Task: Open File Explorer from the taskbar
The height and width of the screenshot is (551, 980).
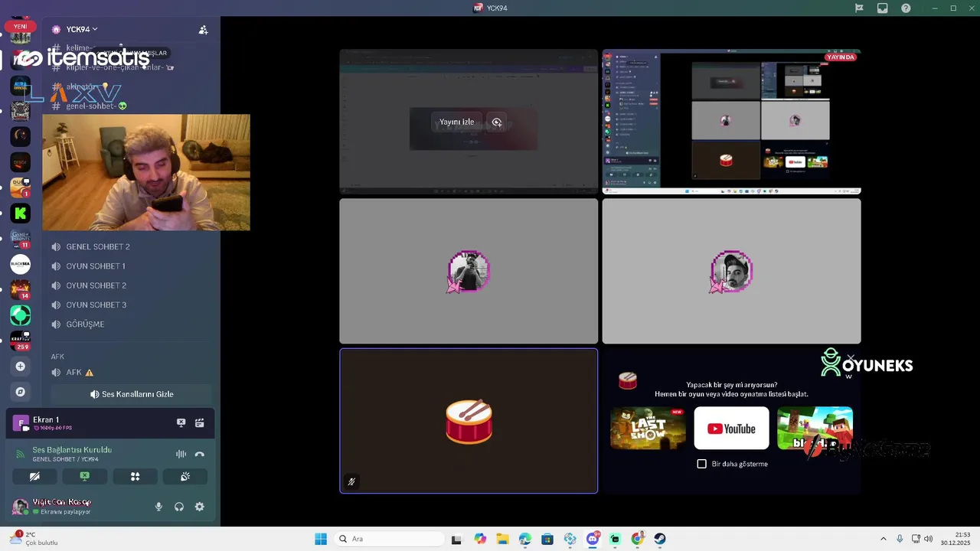Action: 502,539
